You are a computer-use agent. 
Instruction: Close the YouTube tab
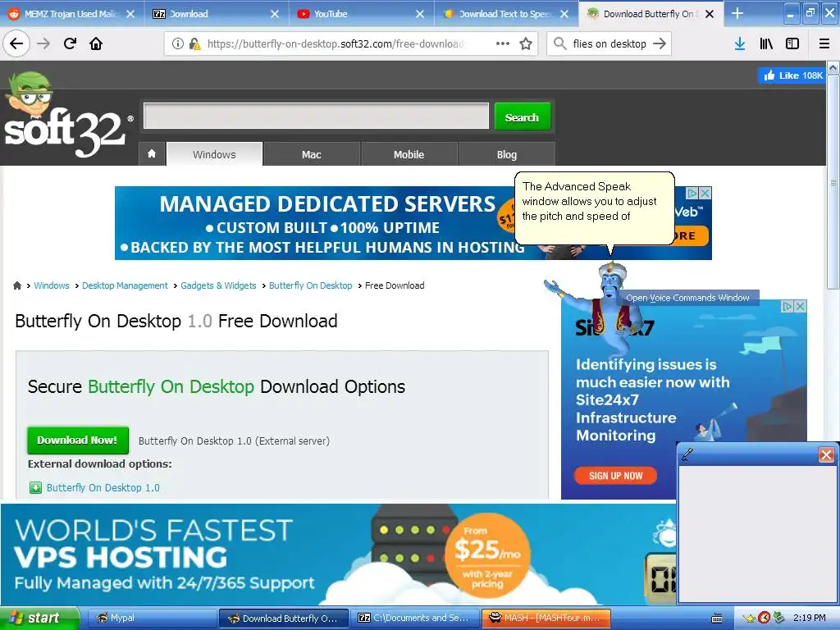420,14
